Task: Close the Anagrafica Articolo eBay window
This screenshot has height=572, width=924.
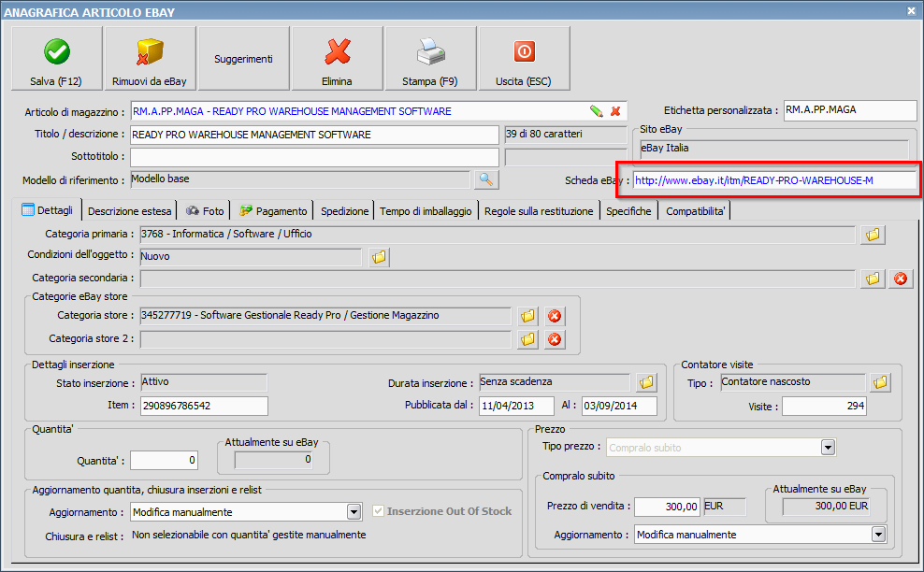Action: coord(911,10)
